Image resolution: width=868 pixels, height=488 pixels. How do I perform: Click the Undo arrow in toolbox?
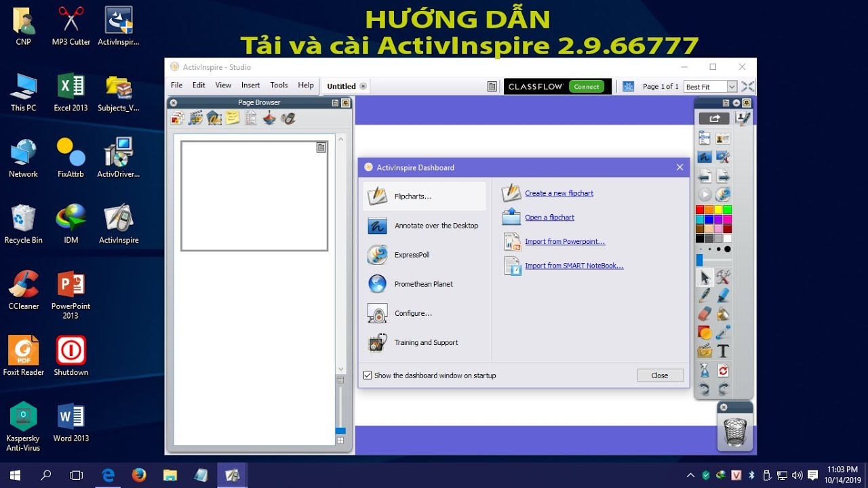coord(705,389)
